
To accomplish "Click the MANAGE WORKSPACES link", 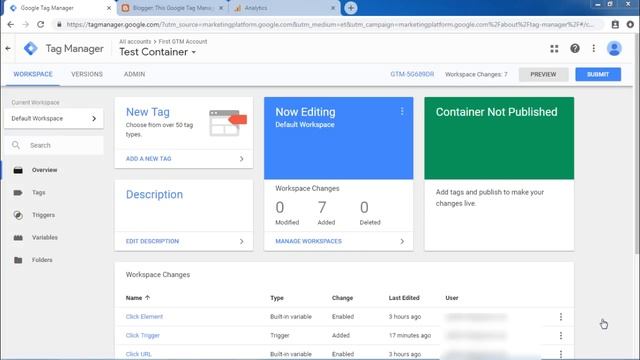I will coord(309,242).
